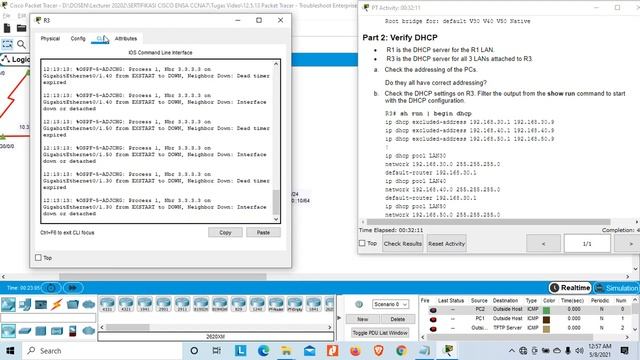Open the Physical tab in R3

50,38
